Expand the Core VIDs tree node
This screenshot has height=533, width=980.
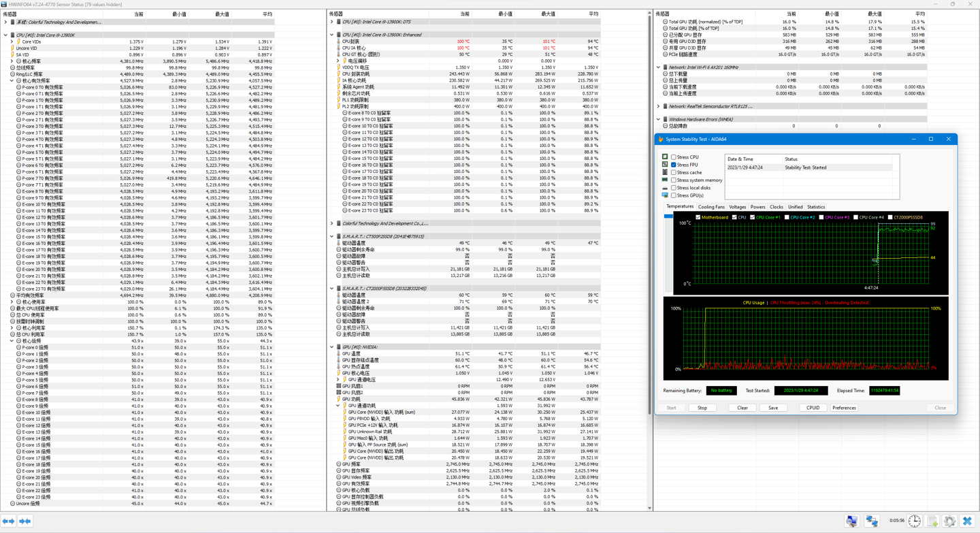12,42
